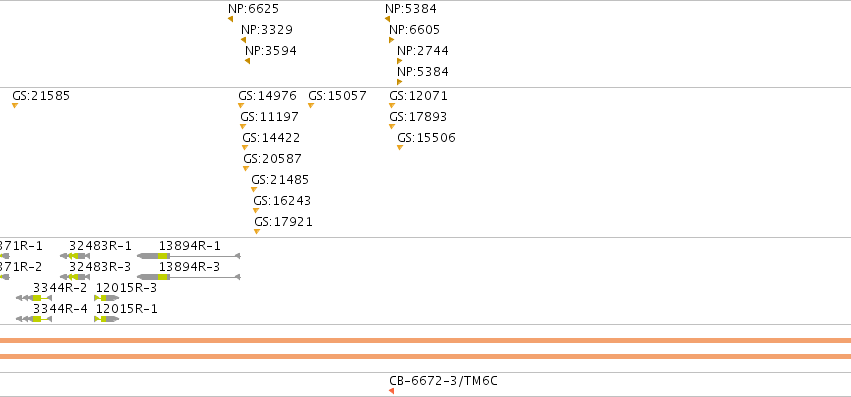
Task: Click the 12015R-1 transcript glyph
Action: 106,319
